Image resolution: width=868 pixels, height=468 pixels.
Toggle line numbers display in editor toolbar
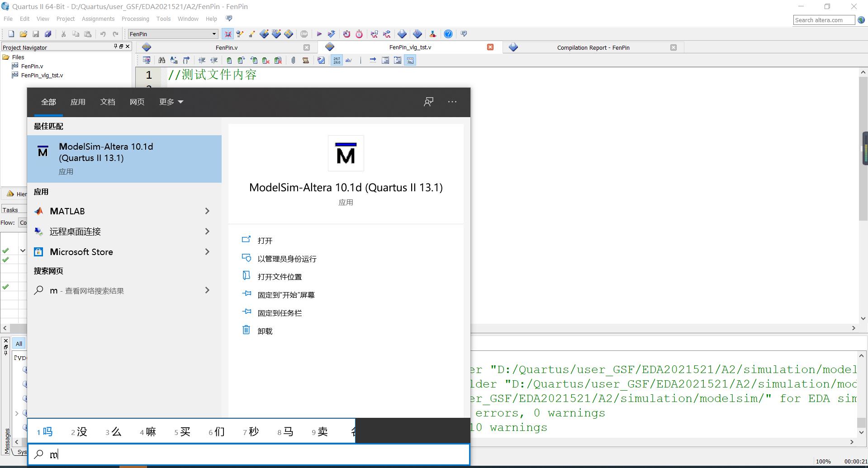tap(337, 60)
